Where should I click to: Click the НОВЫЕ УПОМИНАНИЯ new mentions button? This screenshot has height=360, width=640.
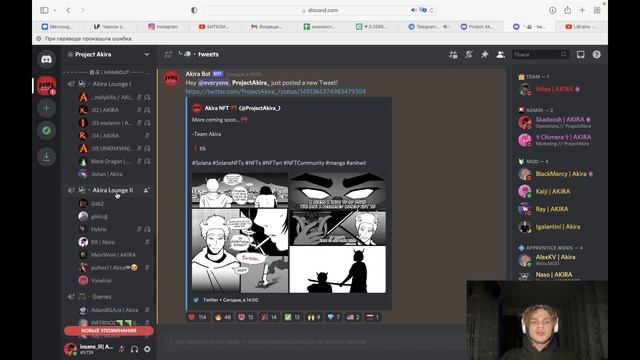[x=109, y=331]
